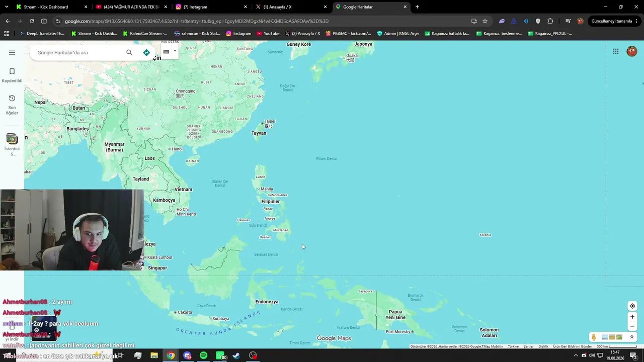Image resolution: width=644 pixels, height=362 pixels.
Task: Click the Türkiye link in map footer
Action: tap(513, 346)
